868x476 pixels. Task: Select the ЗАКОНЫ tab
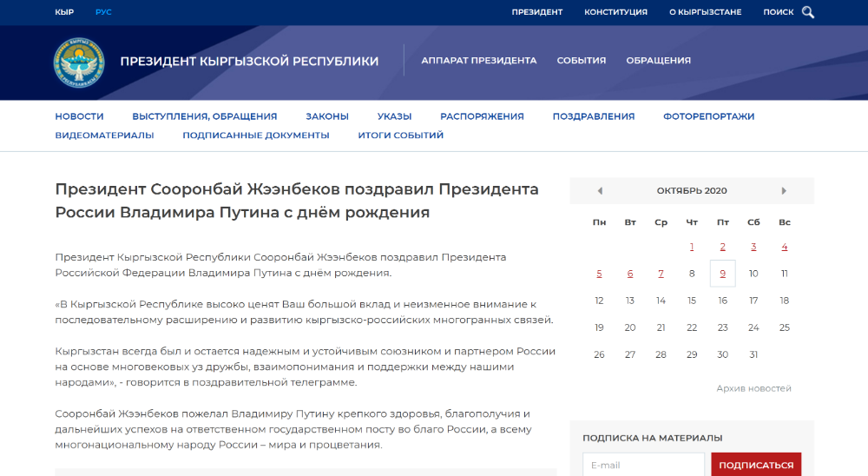click(327, 116)
